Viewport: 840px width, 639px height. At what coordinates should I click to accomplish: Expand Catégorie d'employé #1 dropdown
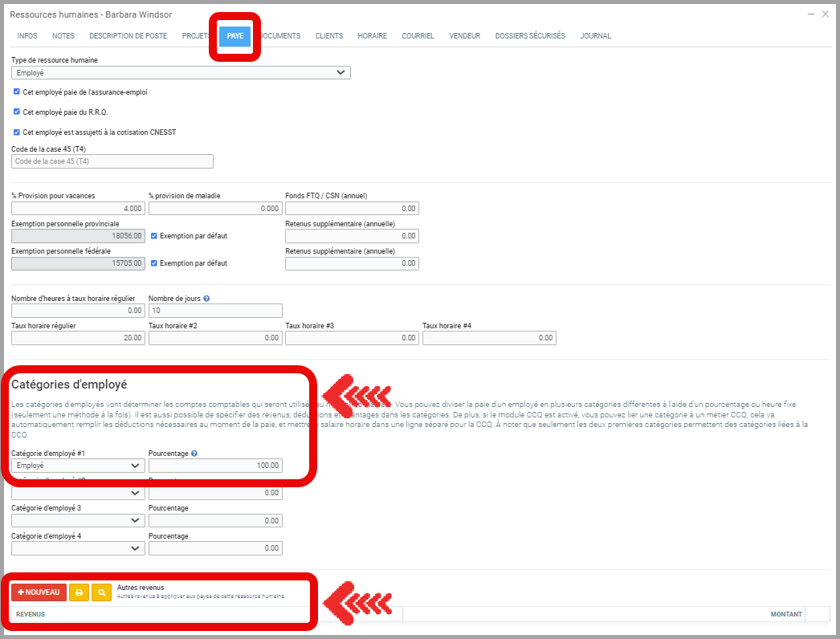(78, 466)
